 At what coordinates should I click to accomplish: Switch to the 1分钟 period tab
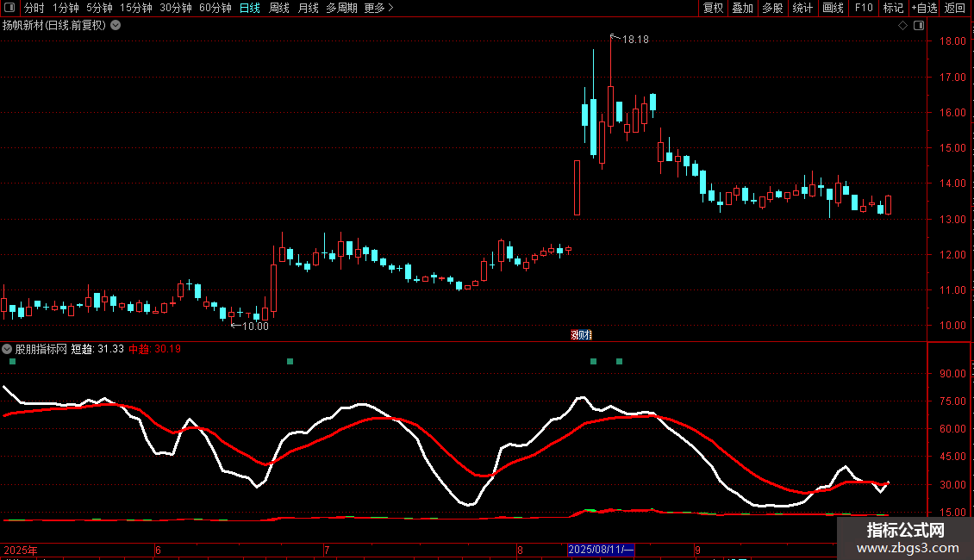(x=66, y=8)
